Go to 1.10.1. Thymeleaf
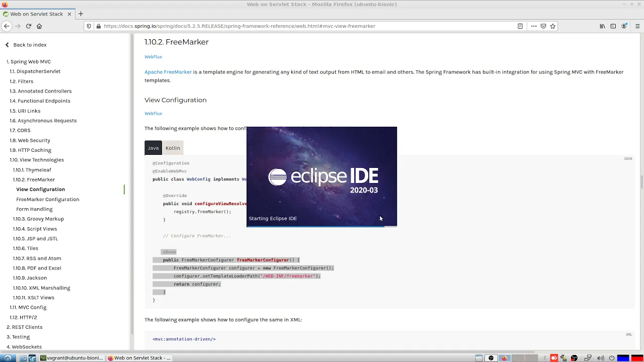This screenshot has width=644, height=362. 32,170
